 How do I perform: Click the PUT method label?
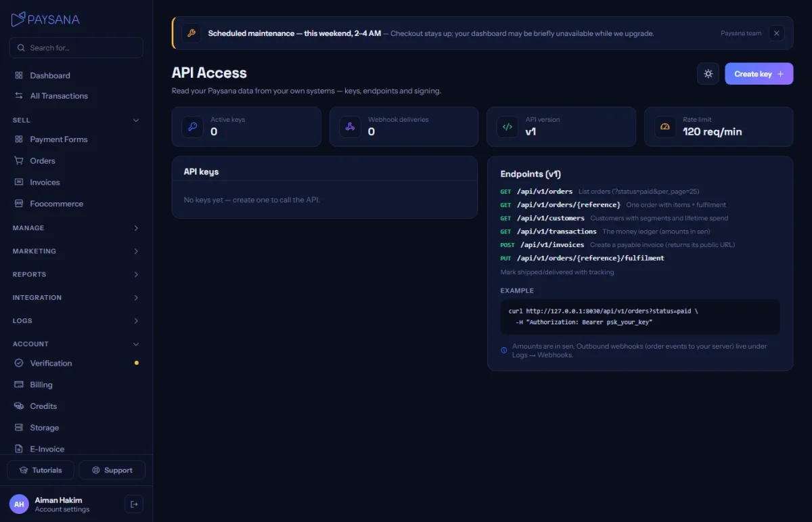coord(505,258)
